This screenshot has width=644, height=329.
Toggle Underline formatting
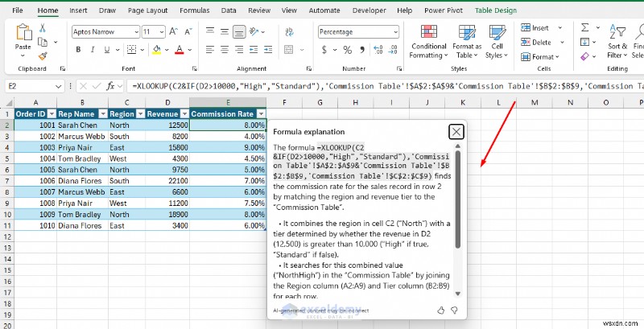[x=107, y=50]
